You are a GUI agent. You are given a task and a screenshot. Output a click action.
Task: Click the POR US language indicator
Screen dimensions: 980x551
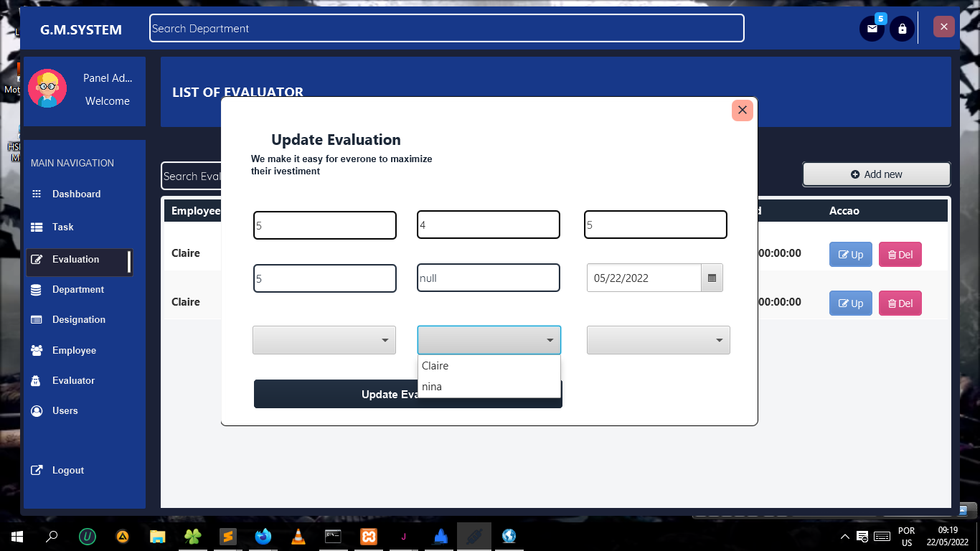click(x=907, y=537)
